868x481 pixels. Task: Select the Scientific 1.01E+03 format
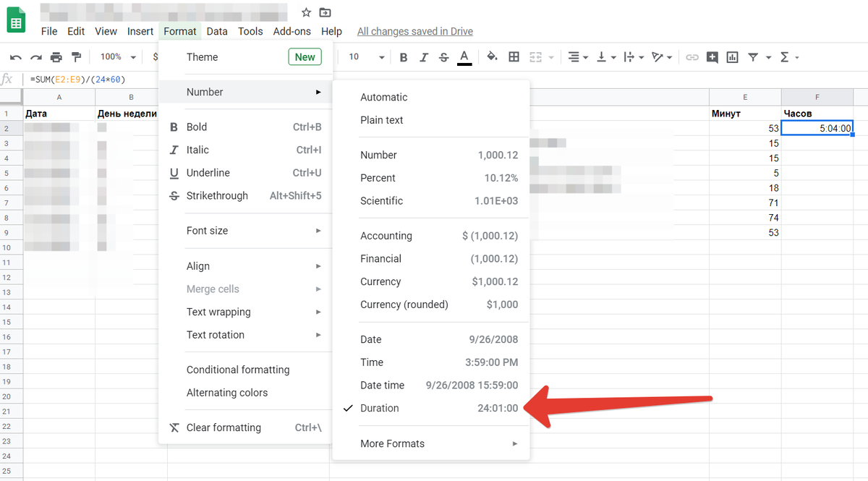click(x=431, y=201)
